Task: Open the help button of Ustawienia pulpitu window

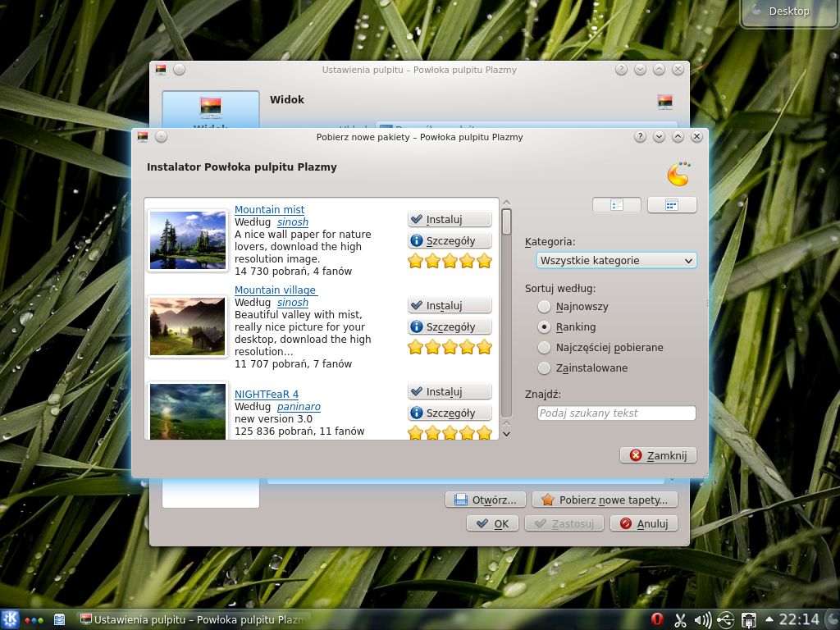Action: pos(621,70)
